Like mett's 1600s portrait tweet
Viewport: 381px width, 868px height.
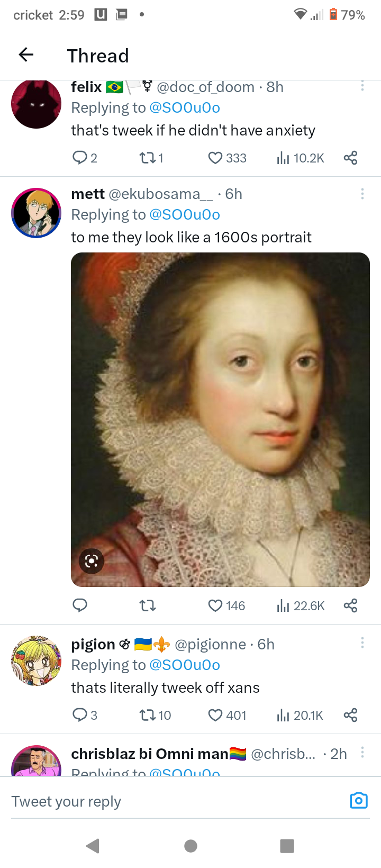pyautogui.click(x=215, y=605)
